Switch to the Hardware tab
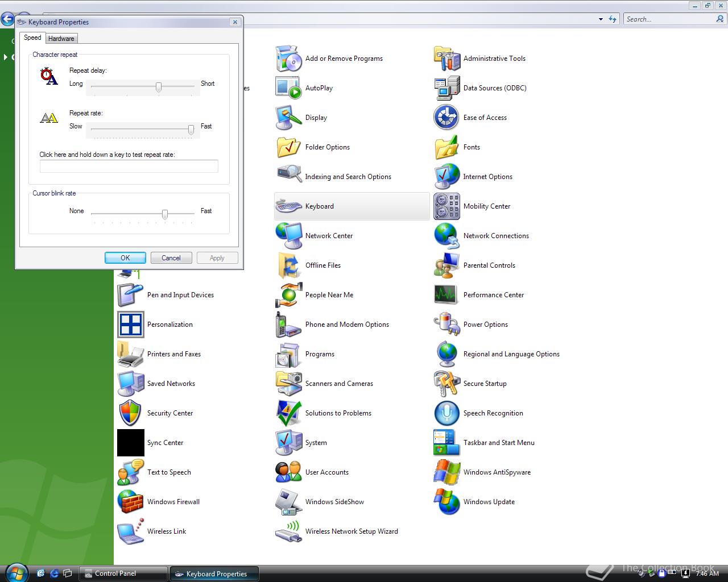Image resolution: width=728 pixels, height=582 pixels. coord(61,39)
